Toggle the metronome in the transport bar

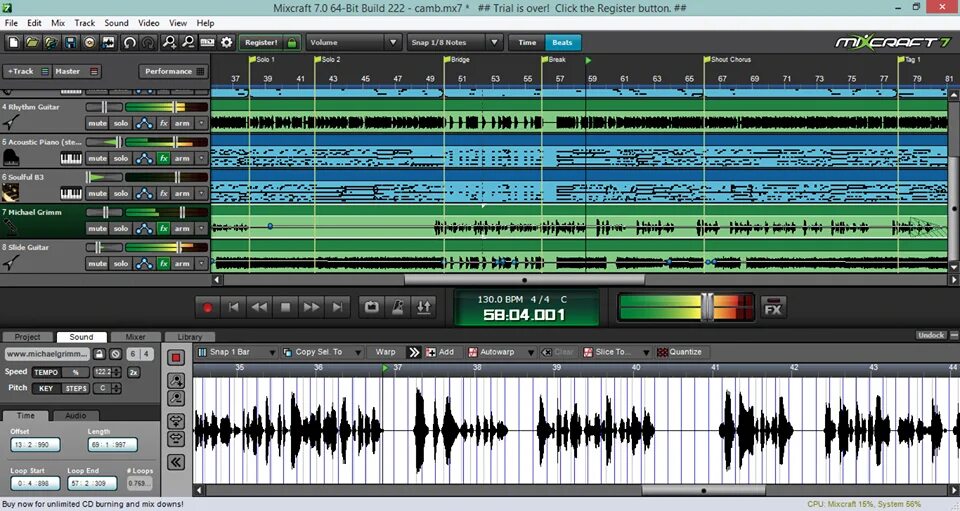coord(398,307)
